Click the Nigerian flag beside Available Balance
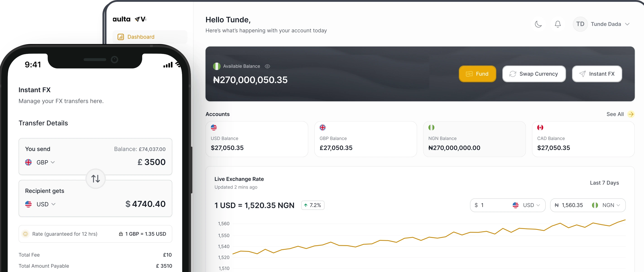The image size is (644, 272). click(x=216, y=66)
